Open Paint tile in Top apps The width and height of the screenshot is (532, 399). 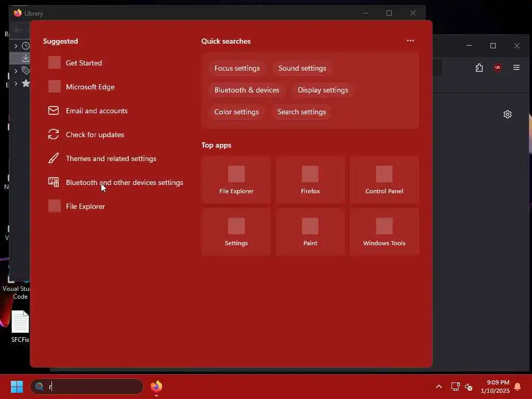[310, 232]
